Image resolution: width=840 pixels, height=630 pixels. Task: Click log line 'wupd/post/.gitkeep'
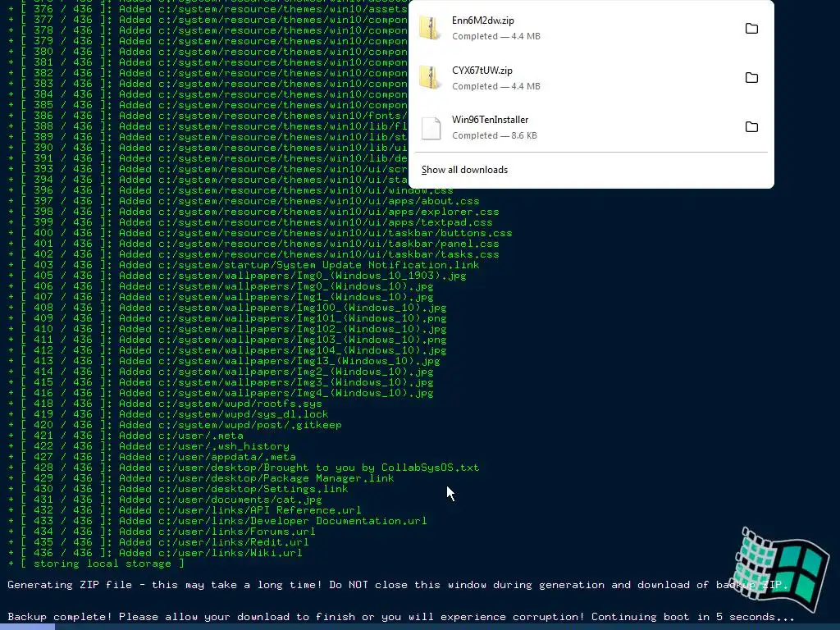[176, 424]
